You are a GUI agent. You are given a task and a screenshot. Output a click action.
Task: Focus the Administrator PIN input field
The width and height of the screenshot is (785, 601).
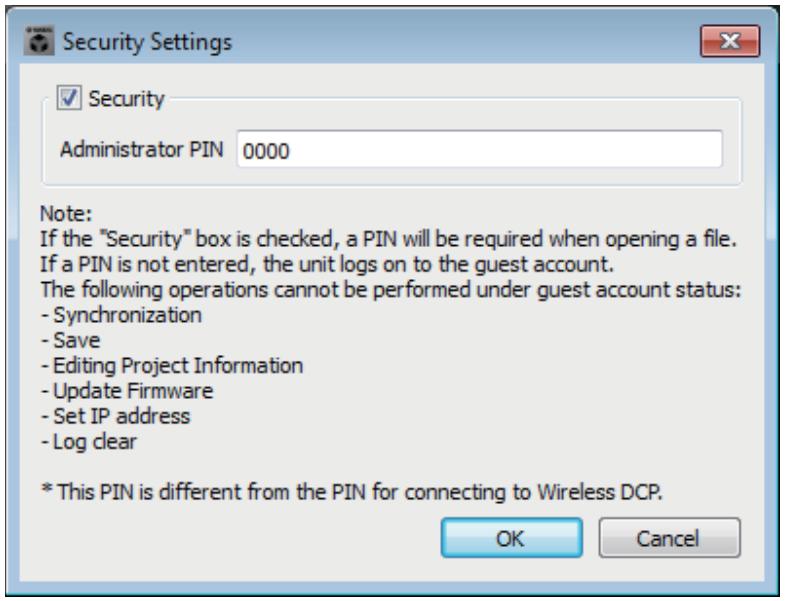[479, 149]
